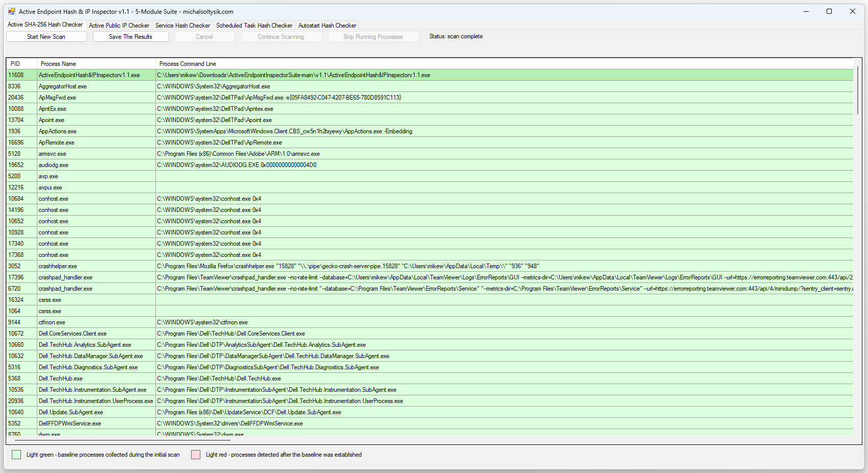Click the horizontal scrollbar below the list
The width and height of the screenshot is (868, 473).
[x=123, y=440]
